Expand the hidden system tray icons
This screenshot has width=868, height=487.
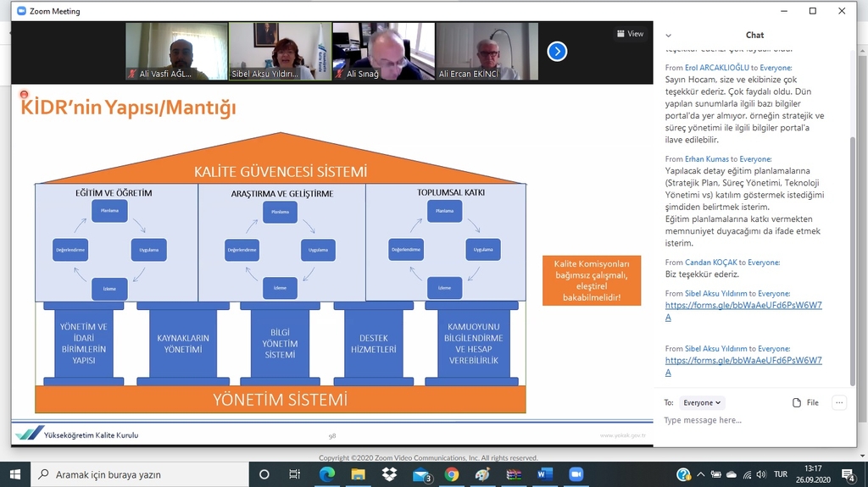699,474
